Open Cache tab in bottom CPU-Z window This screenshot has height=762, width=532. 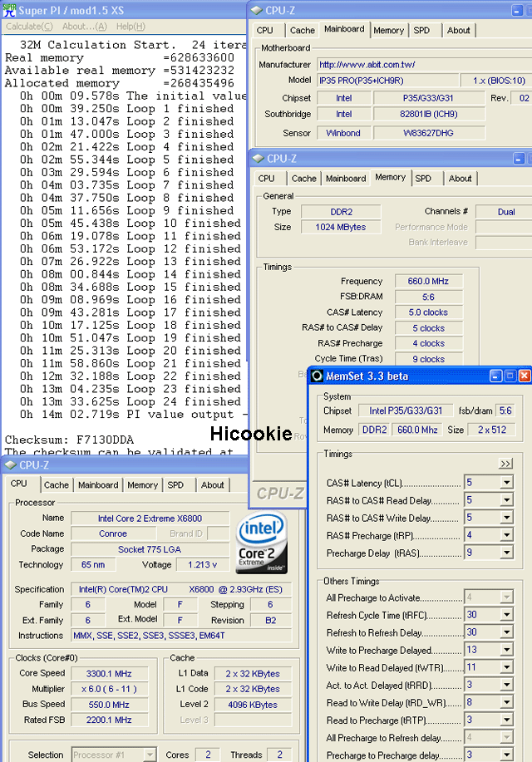[57, 485]
